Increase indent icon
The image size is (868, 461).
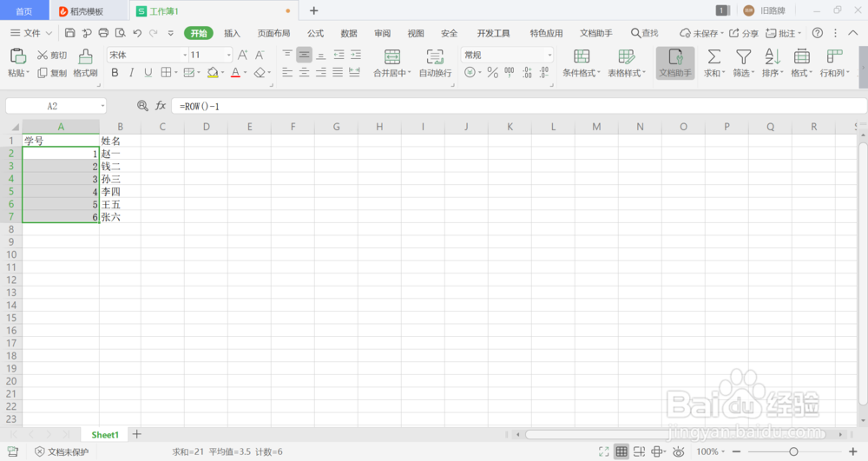click(355, 54)
